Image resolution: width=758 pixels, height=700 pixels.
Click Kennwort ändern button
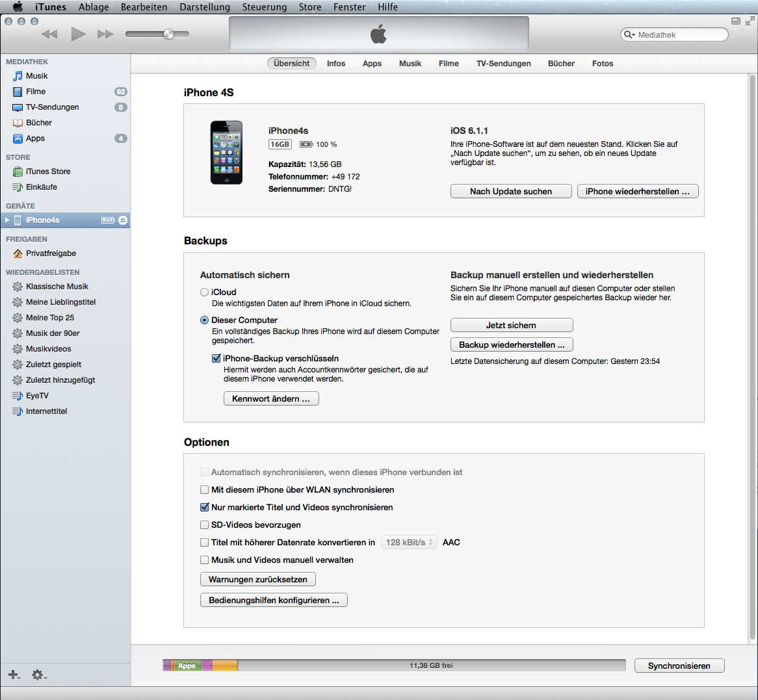pyautogui.click(x=271, y=399)
